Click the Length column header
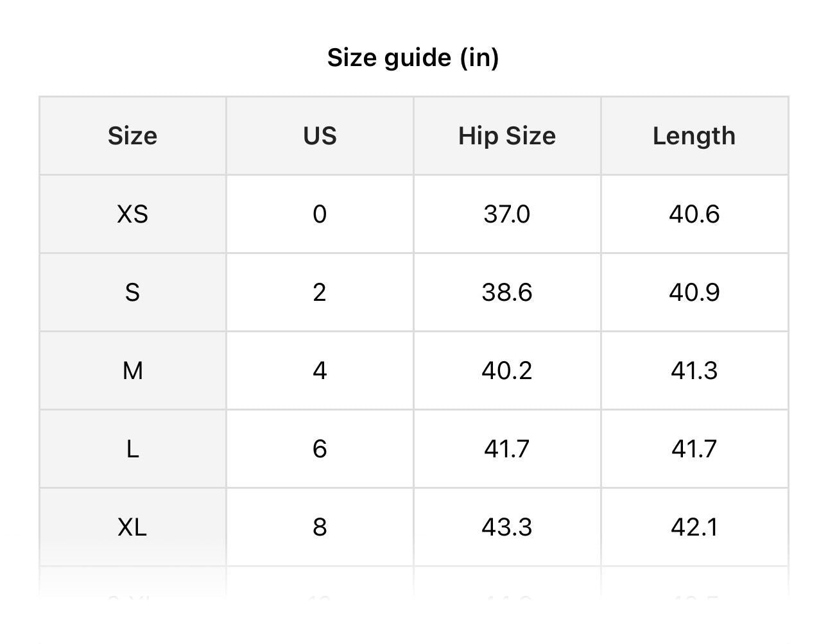The height and width of the screenshot is (644, 828). (694, 136)
